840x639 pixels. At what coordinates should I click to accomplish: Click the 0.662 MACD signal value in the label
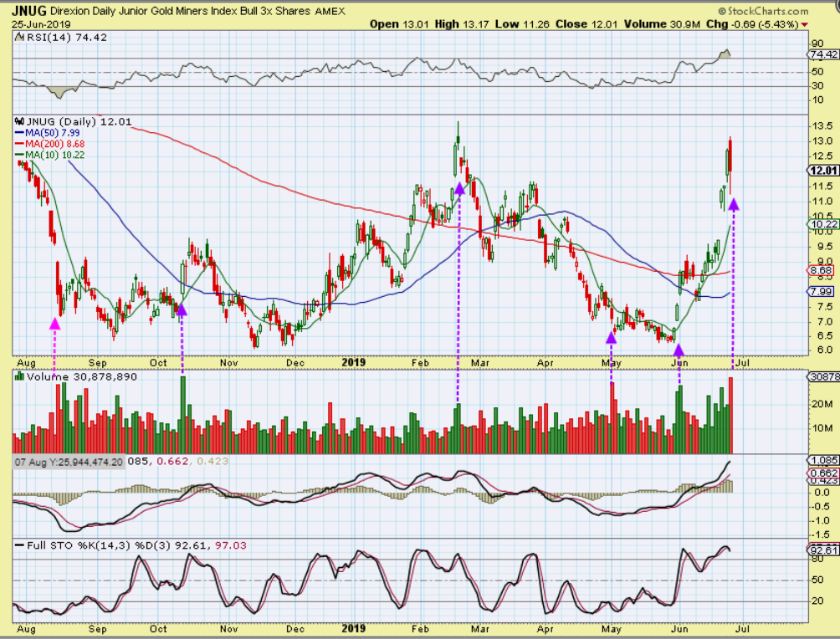click(x=172, y=461)
